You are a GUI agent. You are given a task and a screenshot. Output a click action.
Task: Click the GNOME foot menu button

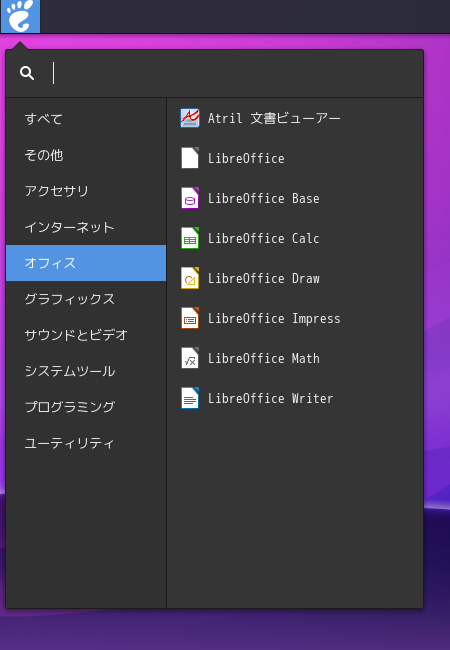point(20,16)
